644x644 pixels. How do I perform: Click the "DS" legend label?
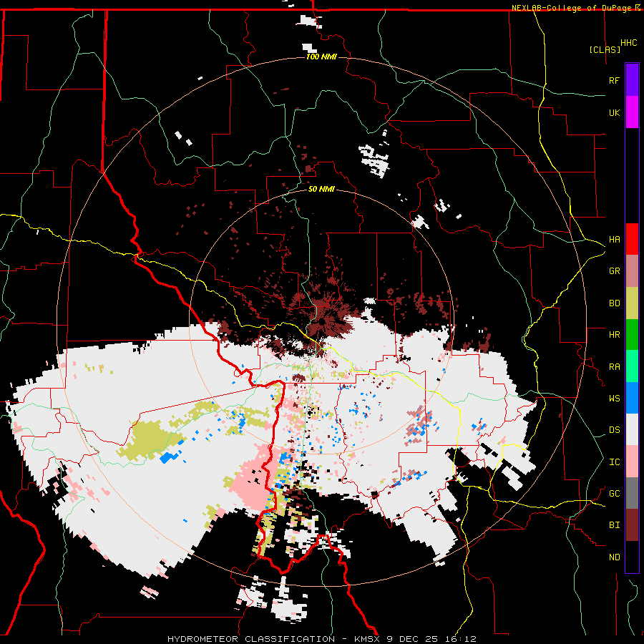coord(614,430)
